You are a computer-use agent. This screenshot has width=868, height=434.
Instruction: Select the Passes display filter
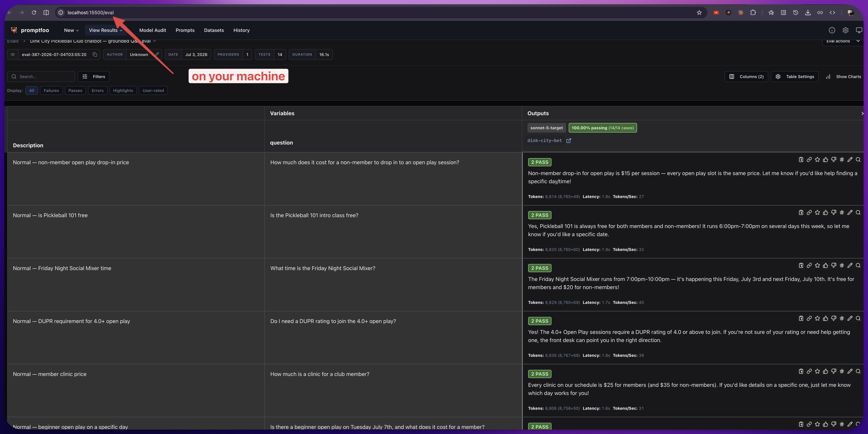point(75,91)
